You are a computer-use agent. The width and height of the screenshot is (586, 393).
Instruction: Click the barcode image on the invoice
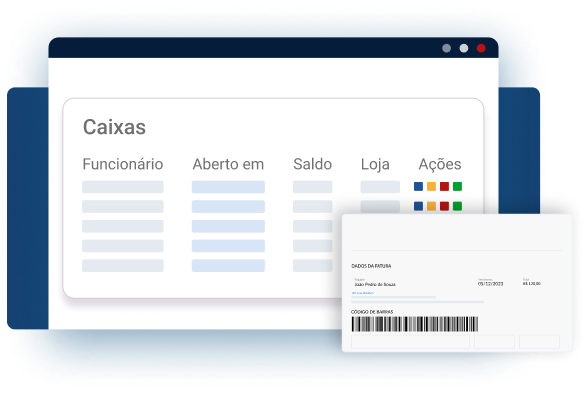[x=414, y=324]
